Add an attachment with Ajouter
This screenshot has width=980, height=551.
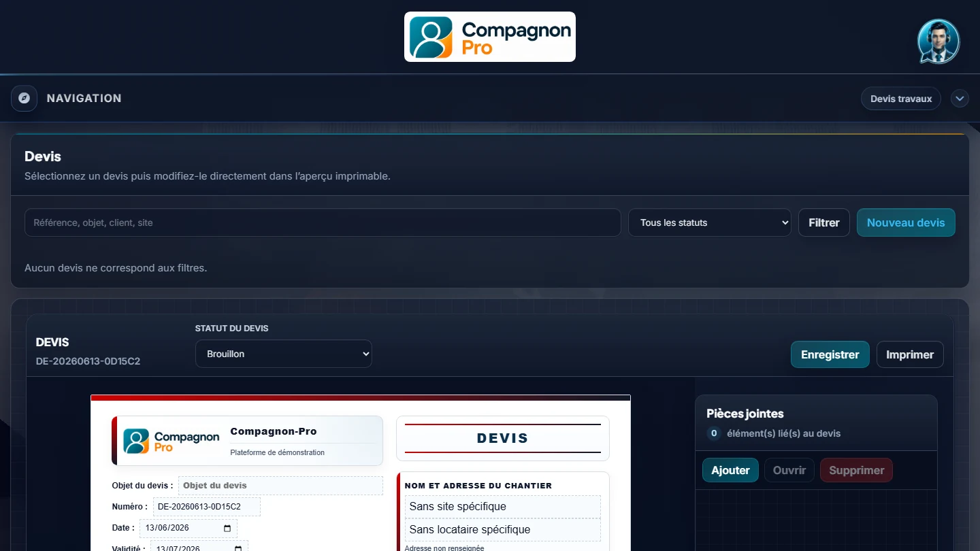pos(730,470)
